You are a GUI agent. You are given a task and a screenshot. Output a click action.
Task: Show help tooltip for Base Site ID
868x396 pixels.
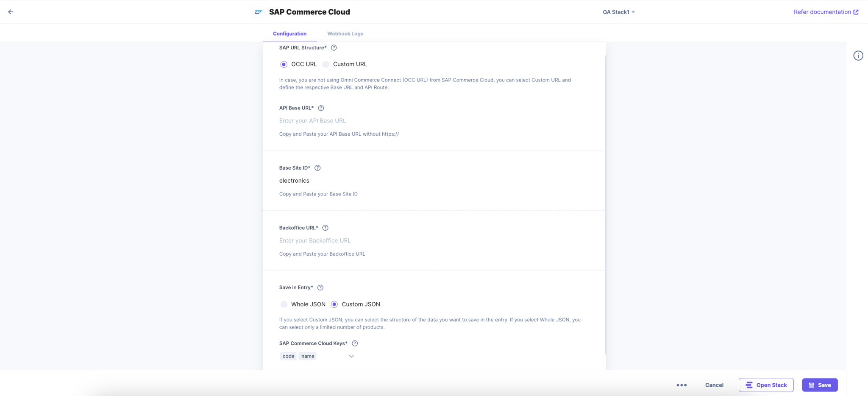coord(317,168)
